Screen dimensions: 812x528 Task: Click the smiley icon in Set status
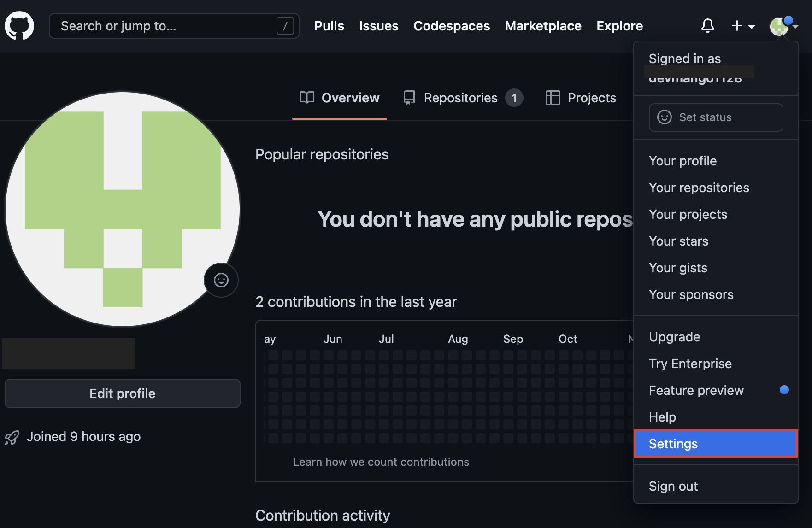(x=664, y=117)
